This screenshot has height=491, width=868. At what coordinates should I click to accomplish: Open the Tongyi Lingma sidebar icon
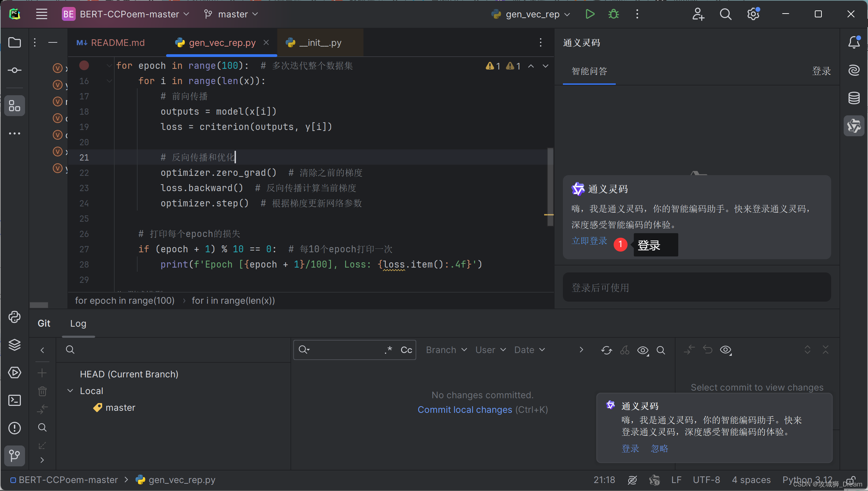coord(854,126)
